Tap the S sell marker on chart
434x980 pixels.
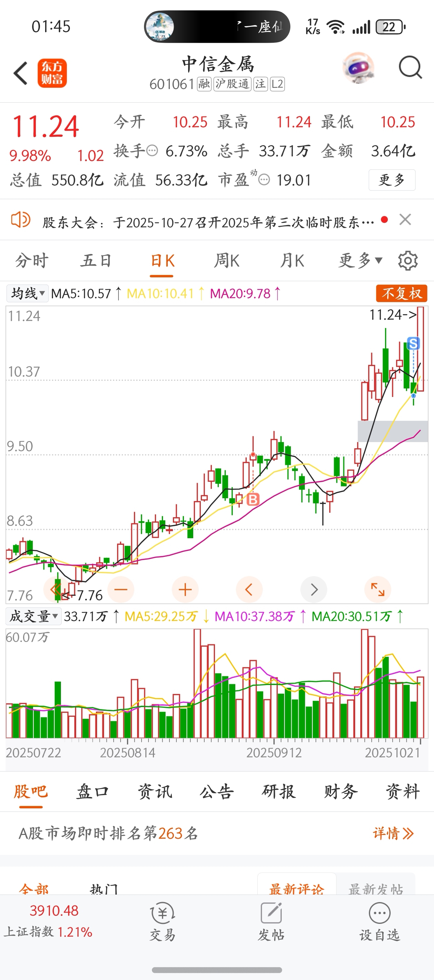click(413, 344)
